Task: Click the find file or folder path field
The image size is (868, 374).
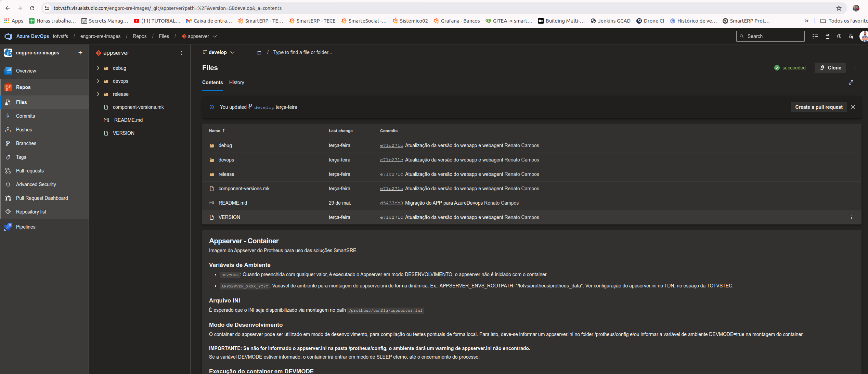Action: 302,52
